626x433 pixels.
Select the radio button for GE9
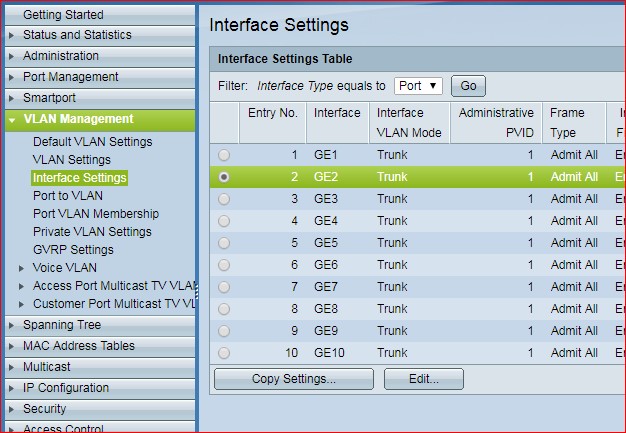tap(224, 330)
